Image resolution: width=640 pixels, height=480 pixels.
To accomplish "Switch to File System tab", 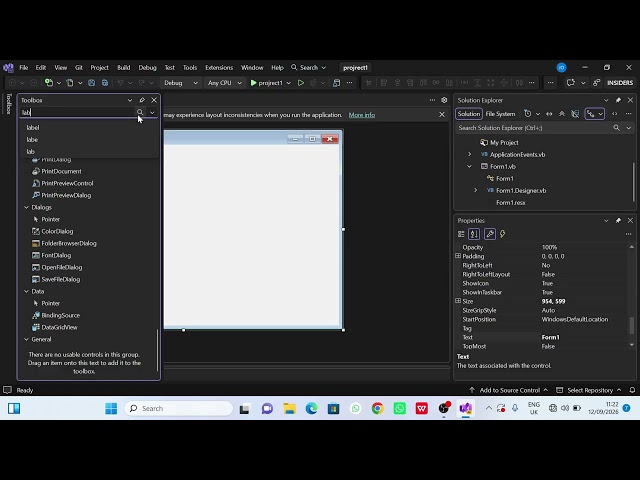I will 500,114.
